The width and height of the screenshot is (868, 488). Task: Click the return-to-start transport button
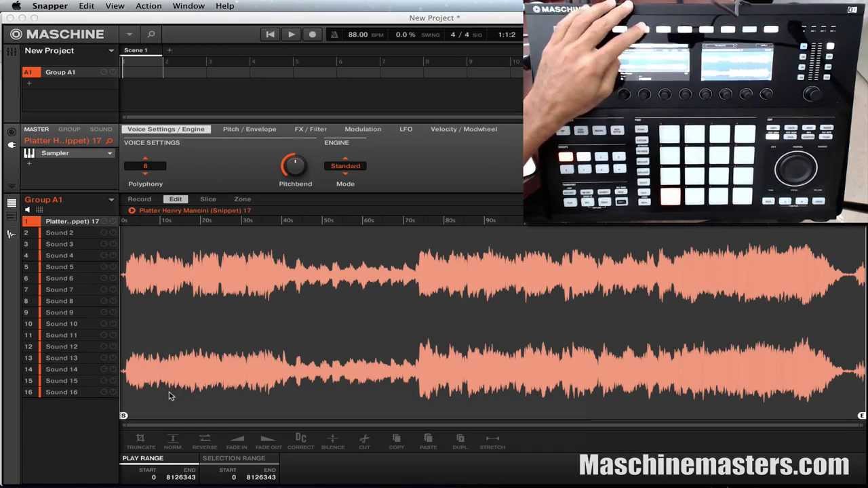pyautogui.click(x=270, y=35)
